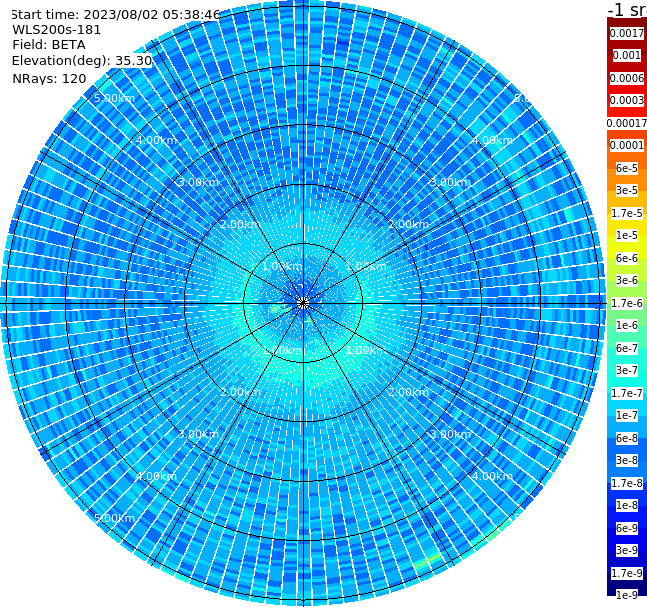Image resolution: width=647 pixels, height=607 pixels.
Task: Select the 6e-7 colorbar tick label
Action: [x=627, y=348]
